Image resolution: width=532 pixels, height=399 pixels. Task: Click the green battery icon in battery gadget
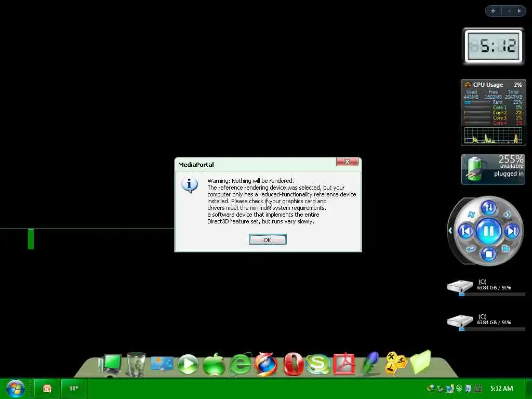coord(474,168)
